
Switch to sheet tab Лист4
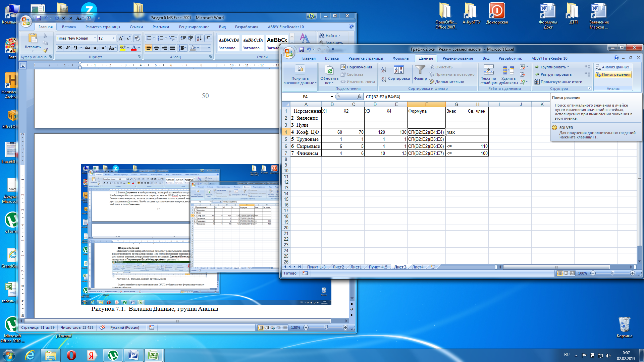pyautogui.click(x=418, y=267)
